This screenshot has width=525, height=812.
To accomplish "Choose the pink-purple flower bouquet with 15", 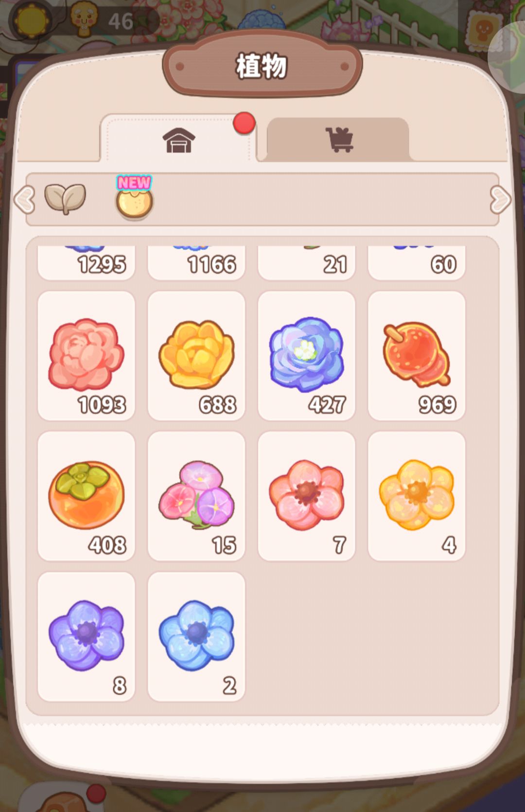I will click(196, 496).
